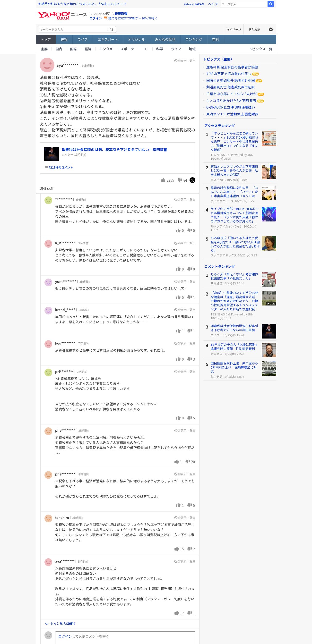
Task: Open ヘルプ link
Action: (213, 4)
